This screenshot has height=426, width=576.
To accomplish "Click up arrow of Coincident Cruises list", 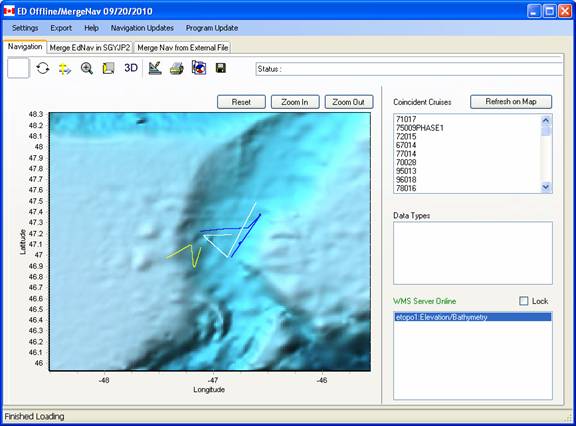I will pos(546,120).
